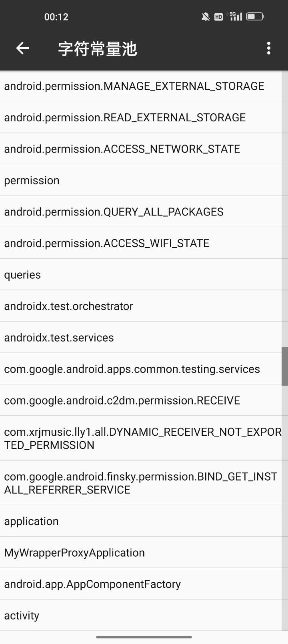Open ACCESS_NETWORK_STATE string entry

pyautogui.click(x=141, y=149)
